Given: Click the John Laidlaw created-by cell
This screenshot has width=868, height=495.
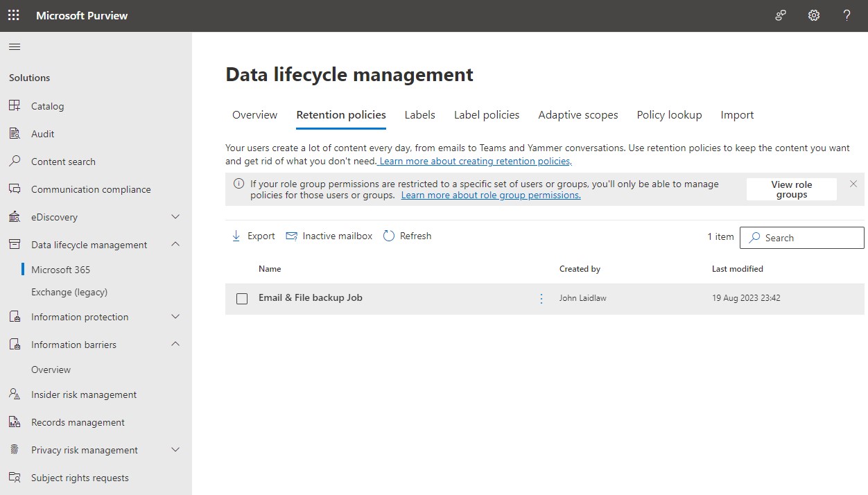Looking at the screenshot, I should [x=583, y=298].
